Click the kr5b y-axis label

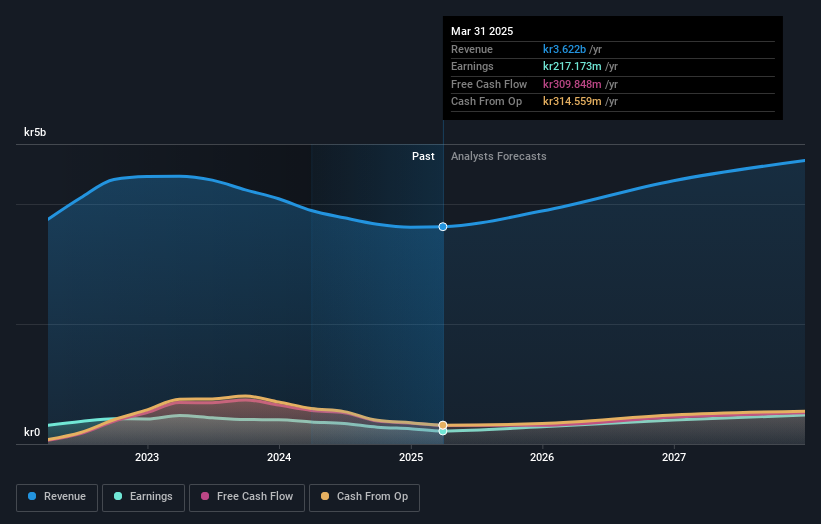point(35,132)
